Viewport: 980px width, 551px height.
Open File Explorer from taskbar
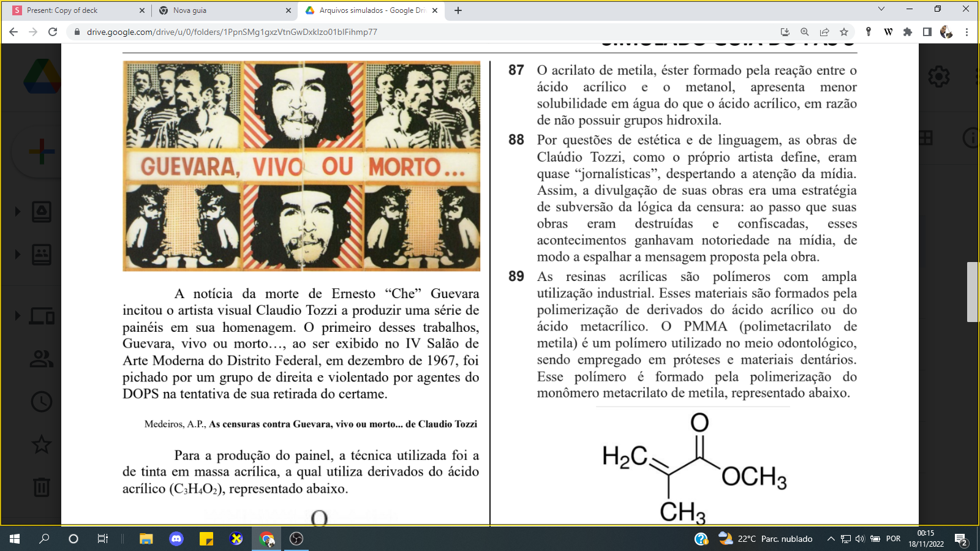click(x=146, y=539)
